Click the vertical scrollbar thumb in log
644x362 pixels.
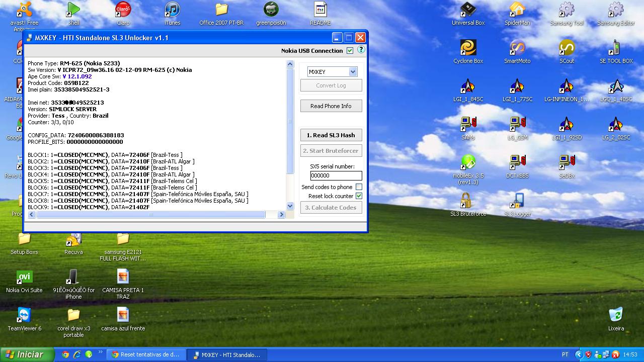[290, 121]
